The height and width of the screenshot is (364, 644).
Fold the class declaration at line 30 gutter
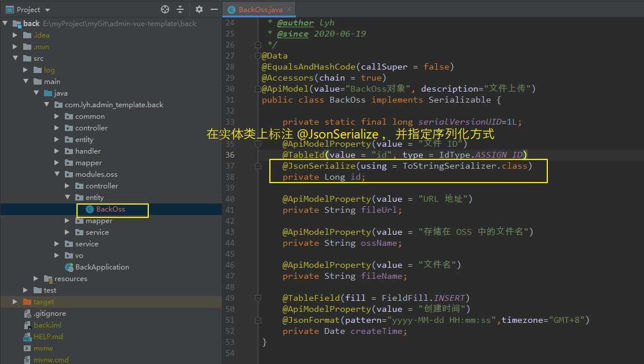pyautogui.click(x=258, y=89)
